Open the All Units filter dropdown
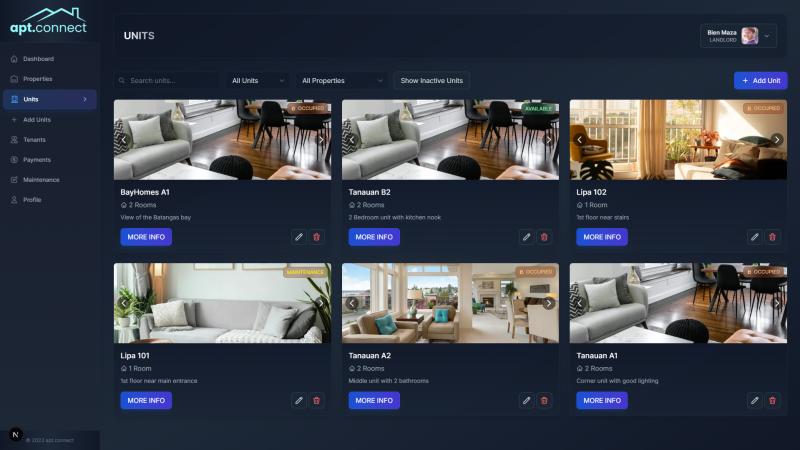 258,81
